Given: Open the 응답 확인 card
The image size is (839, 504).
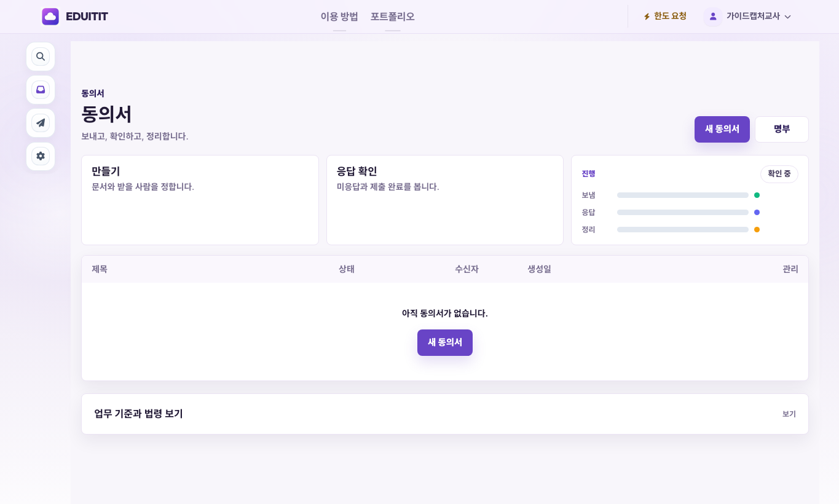Looking at the screenshot, I should (x=445, y=200).
